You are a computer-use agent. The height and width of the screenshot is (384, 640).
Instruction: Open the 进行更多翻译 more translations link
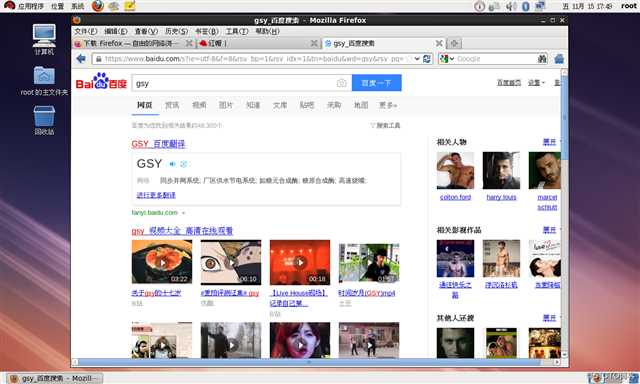[156, 195]
